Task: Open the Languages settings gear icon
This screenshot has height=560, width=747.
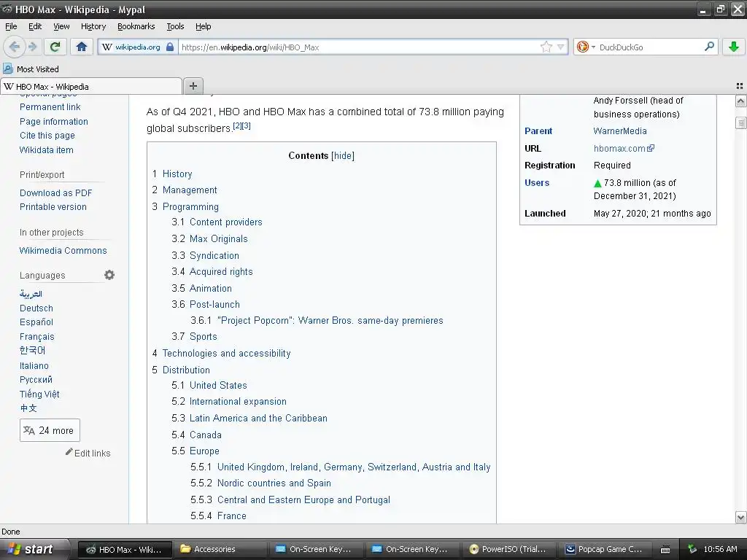Action: 109,275
